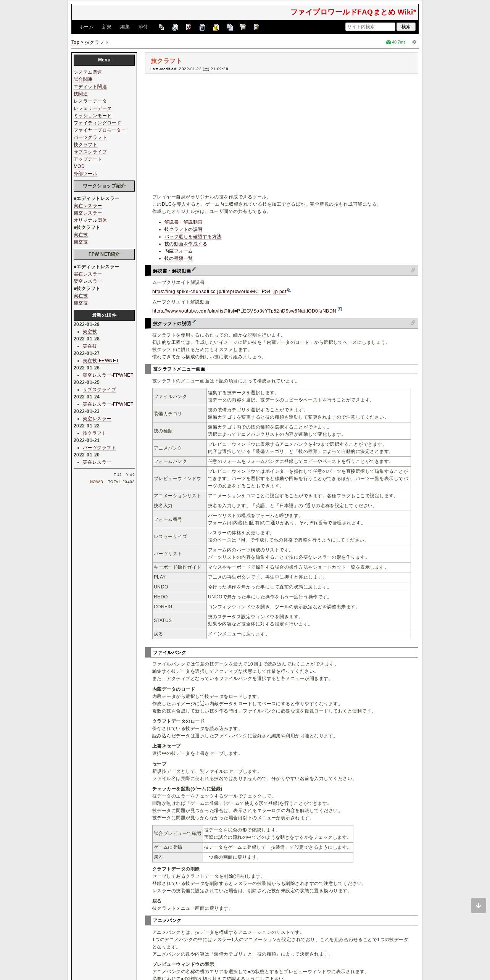This screenshot has height=980, width=490.
Task: Open 技クラフト under 2022-01-22
Action: (94, 433)
